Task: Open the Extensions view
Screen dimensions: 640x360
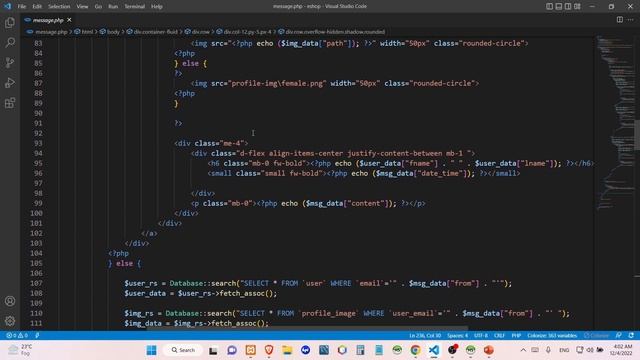Action: click(10, 102)
